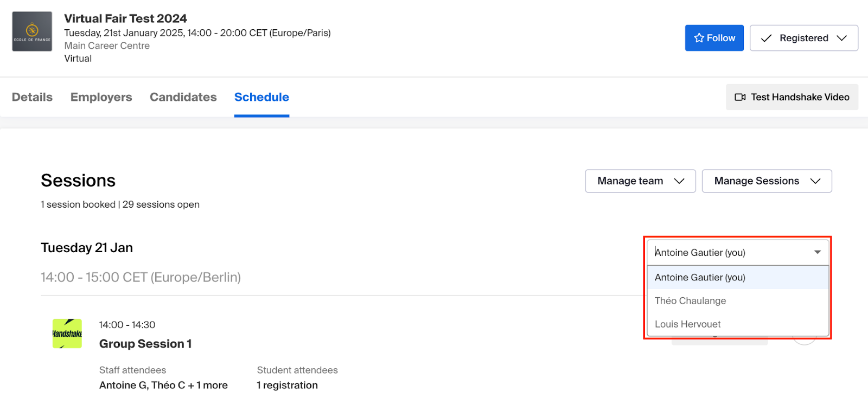Image resolution: width=868 pixels, height=417 pixels.
Task: Open the Manage team dropdown
Action: point(640,181)
